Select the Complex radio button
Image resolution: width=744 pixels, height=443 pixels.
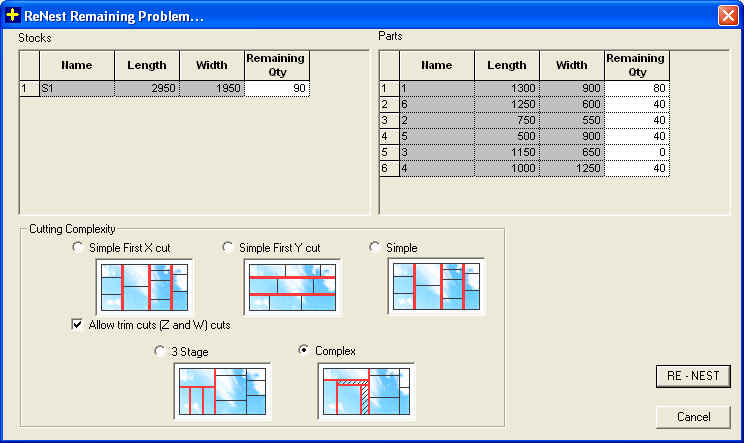[x=305, y=351]
